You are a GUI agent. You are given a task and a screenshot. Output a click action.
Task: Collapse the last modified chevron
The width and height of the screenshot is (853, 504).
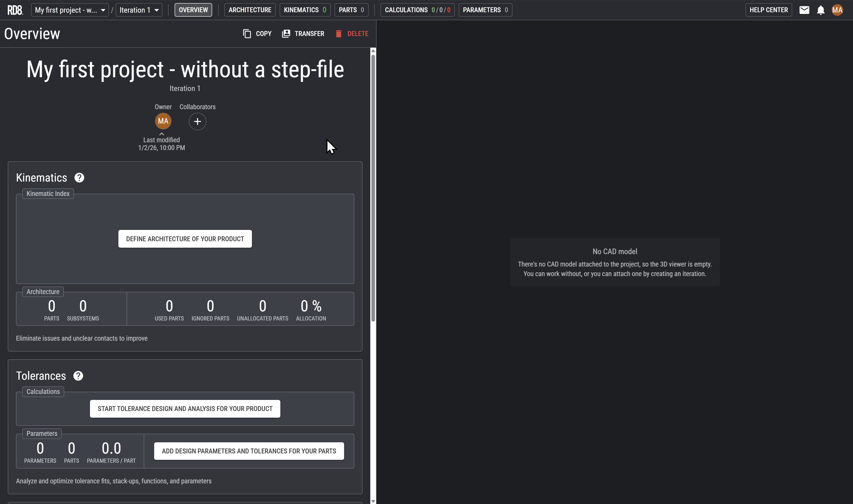coord(162,134)
